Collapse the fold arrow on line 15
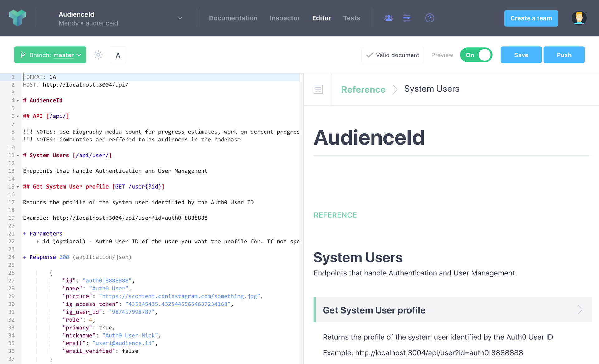Image resolution: width=599 pixels, height=364 pixels. tap(18, 187)
